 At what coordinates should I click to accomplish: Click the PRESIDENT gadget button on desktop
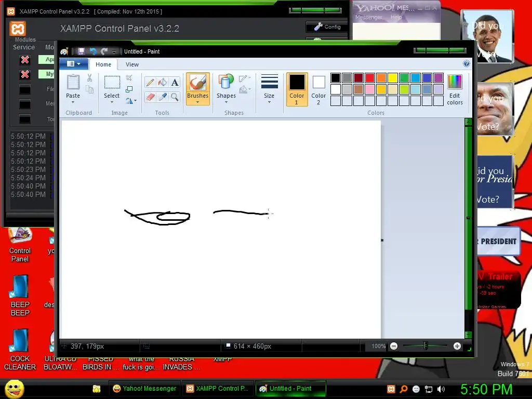498,241
